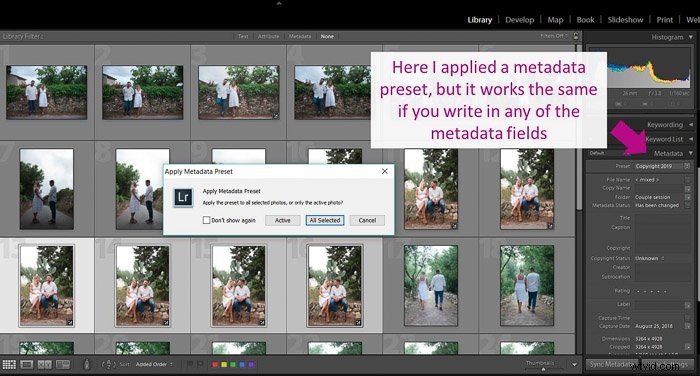Click icon next to Capture Date

[x=688, y=326]
